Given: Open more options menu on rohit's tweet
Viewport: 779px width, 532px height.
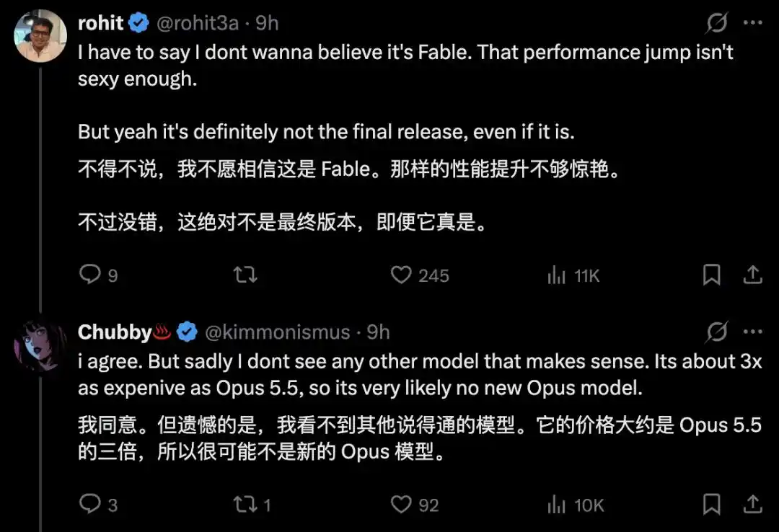Looking at the screenshot, I should pos(753,22).
